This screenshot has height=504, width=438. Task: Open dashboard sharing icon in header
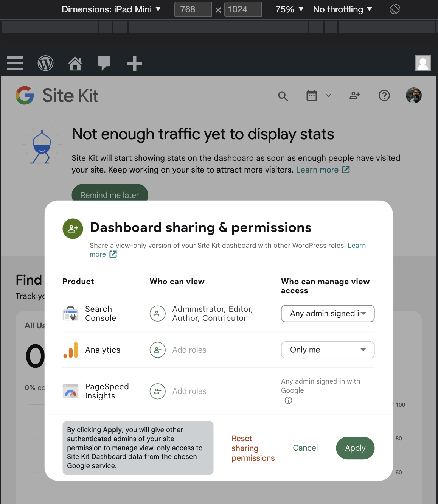[355, 96]
